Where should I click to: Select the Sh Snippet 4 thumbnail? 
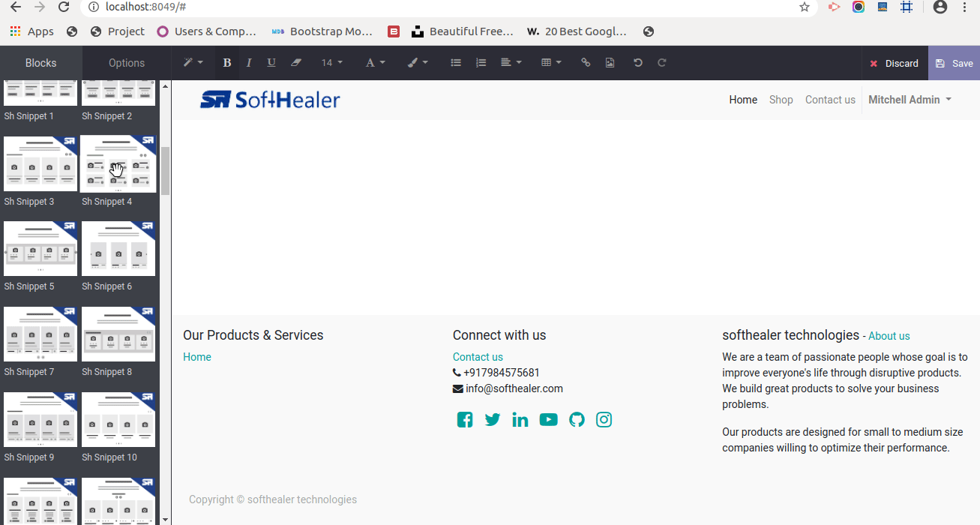point(118,163)
